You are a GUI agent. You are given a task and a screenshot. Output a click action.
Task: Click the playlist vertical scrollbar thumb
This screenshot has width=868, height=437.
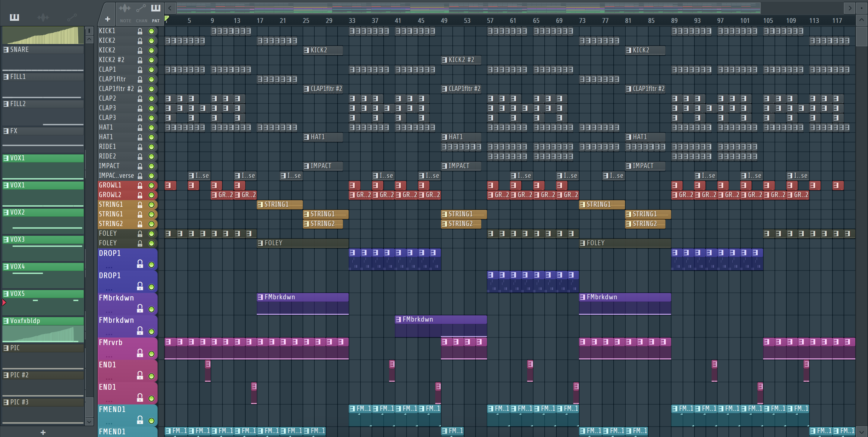[x=861, y=36]
